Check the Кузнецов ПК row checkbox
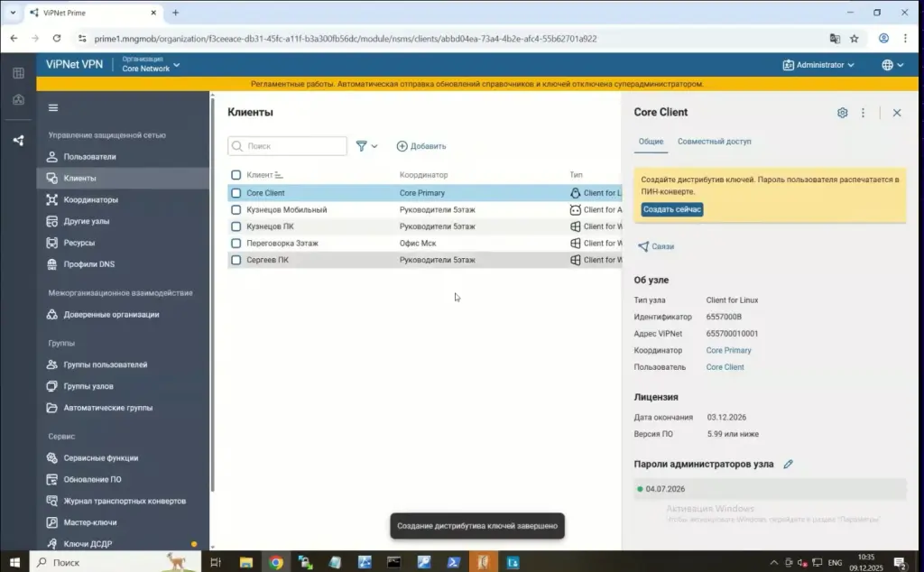Screen dimensions: 924x572 pos(236,226)
